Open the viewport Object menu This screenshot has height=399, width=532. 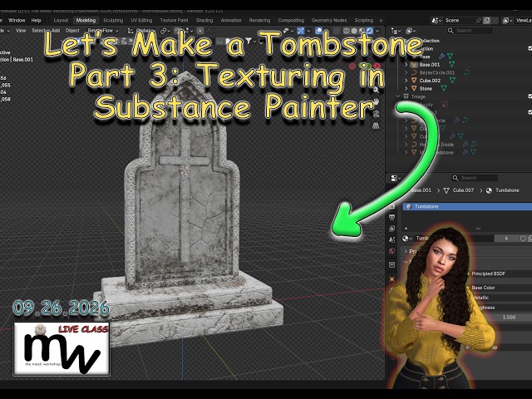[72, 31]
